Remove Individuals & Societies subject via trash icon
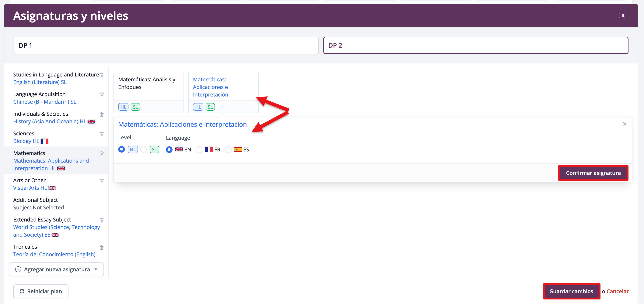Viewport: 644px width, 304px height. tap(101, 114)
